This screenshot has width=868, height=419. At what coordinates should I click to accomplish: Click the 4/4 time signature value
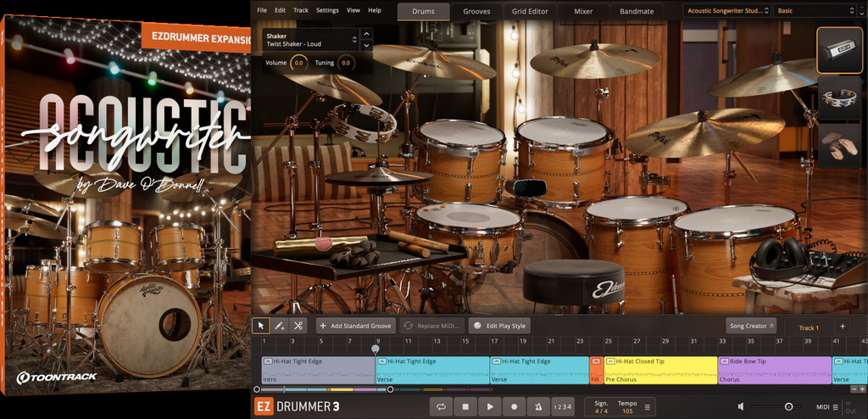pyautogui.click(x=600, y=411)
